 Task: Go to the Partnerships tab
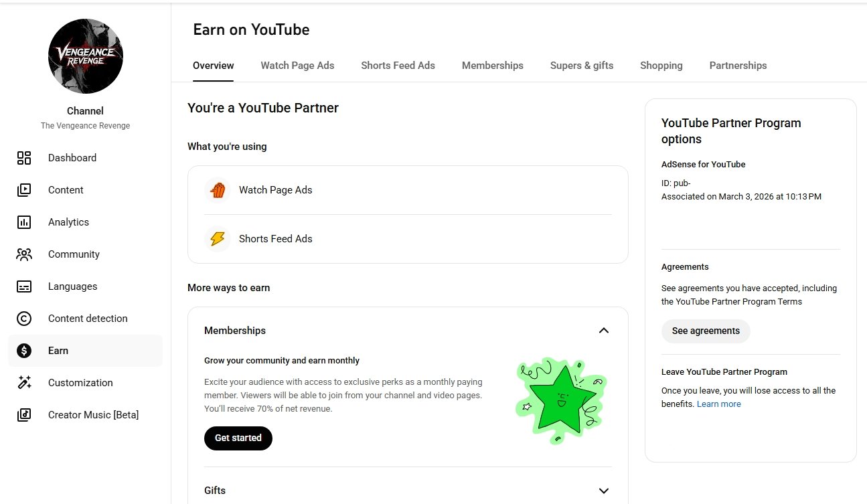738,66
